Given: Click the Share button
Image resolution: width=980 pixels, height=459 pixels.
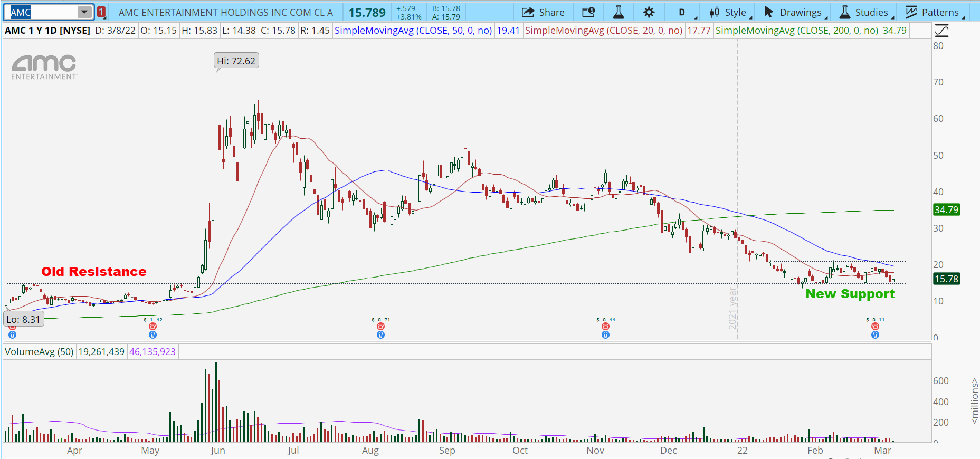Looking at the screenshot, I should [x=543, y=12].
